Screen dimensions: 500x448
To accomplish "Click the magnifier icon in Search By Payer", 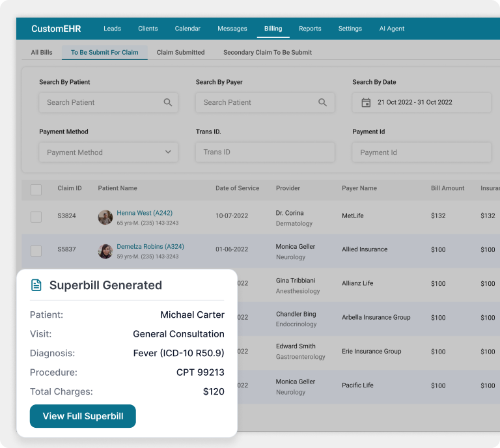I will click(322, 102).
